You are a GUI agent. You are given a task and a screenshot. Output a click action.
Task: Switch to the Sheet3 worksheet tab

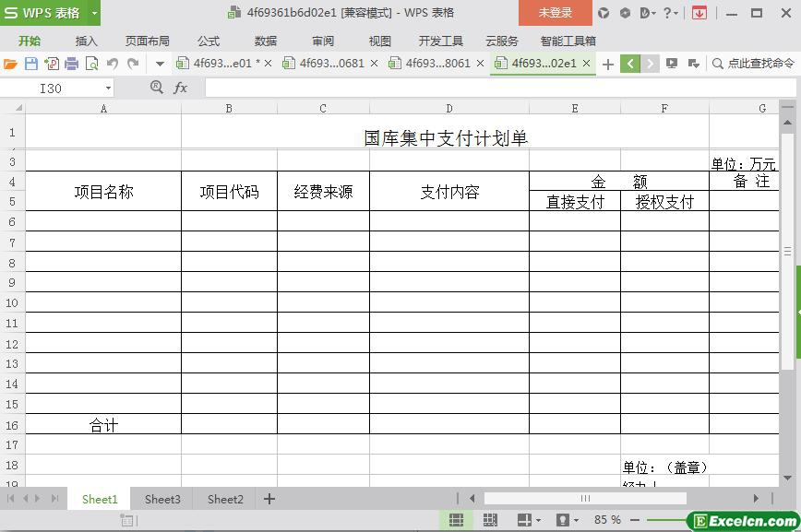162,499
